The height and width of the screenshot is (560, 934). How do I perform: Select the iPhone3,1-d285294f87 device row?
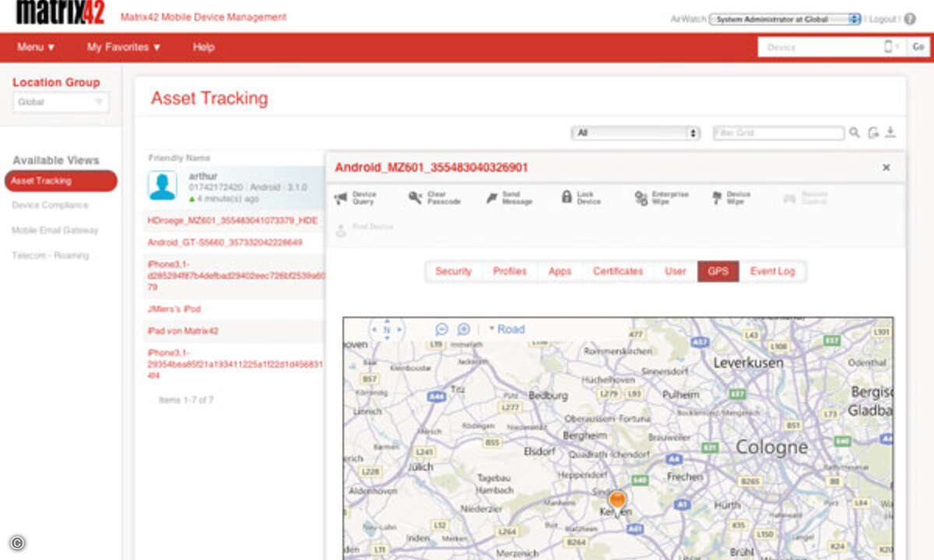(233, 276)
